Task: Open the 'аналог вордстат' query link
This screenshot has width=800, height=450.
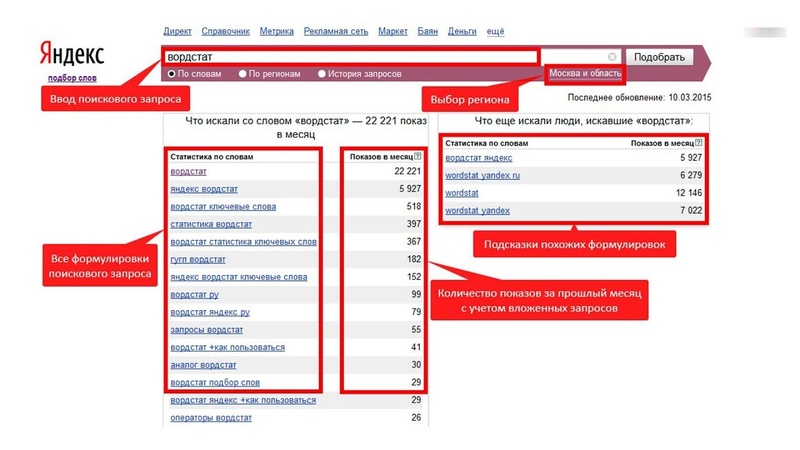Action: [203, 365]
